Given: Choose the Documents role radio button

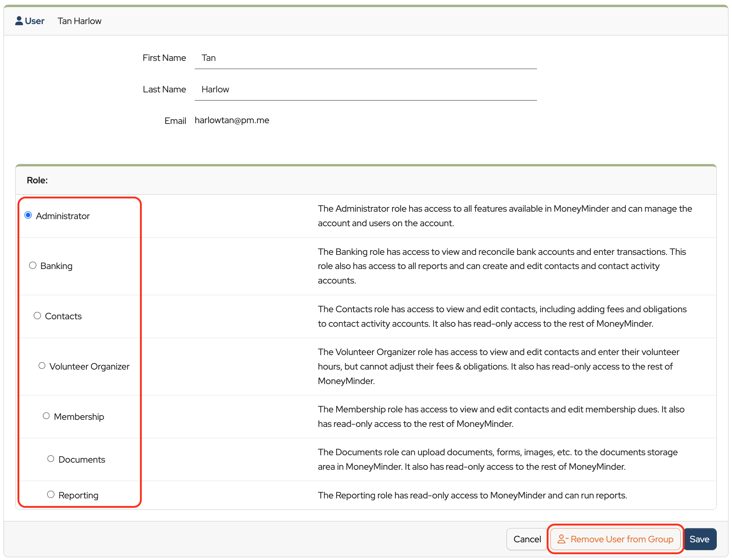Looking at the screenshot, I should click(x=51, y=459).
